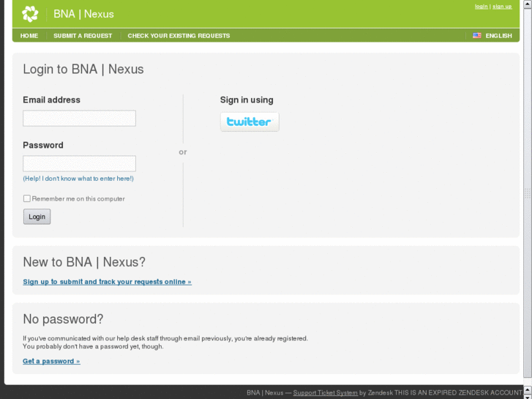
Task: Sign in with the Twitter button
Action: pos(250,122)
